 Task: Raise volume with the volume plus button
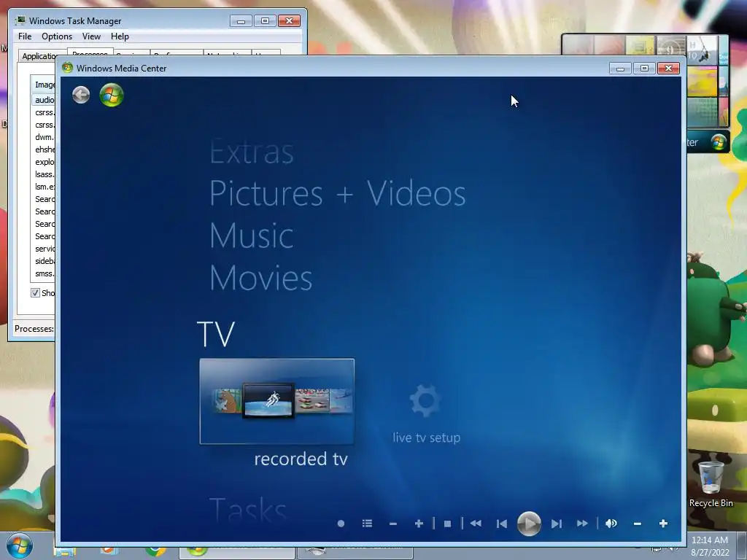pos(663,524)
